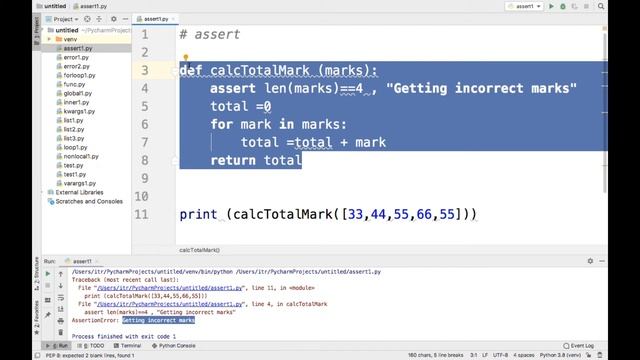
Task: Open Project panel gear settings
Action: pyautogui.click(x=113, y=19)
